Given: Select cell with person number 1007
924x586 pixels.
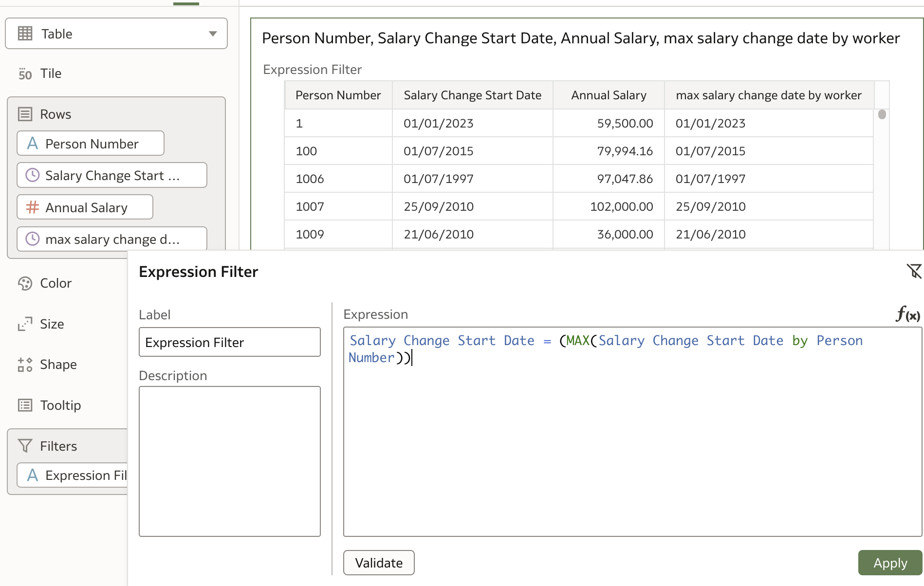Looking at the screenshot, I should (338, 206).
